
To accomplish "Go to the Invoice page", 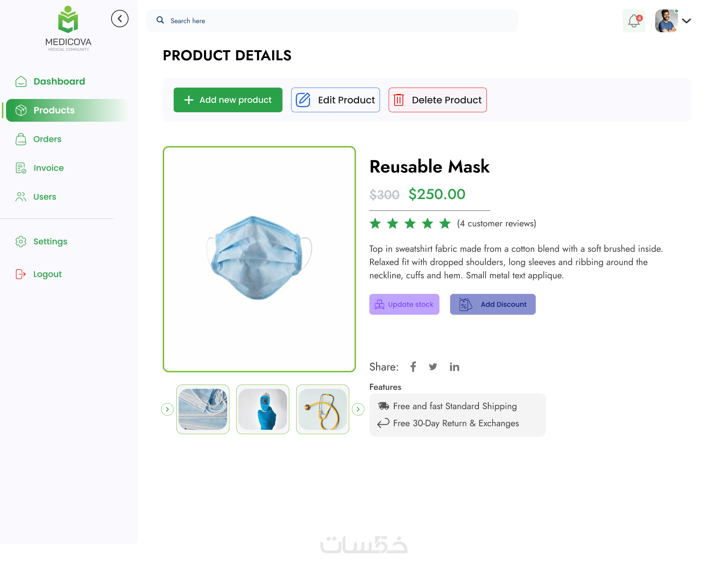I will point(48,168).
